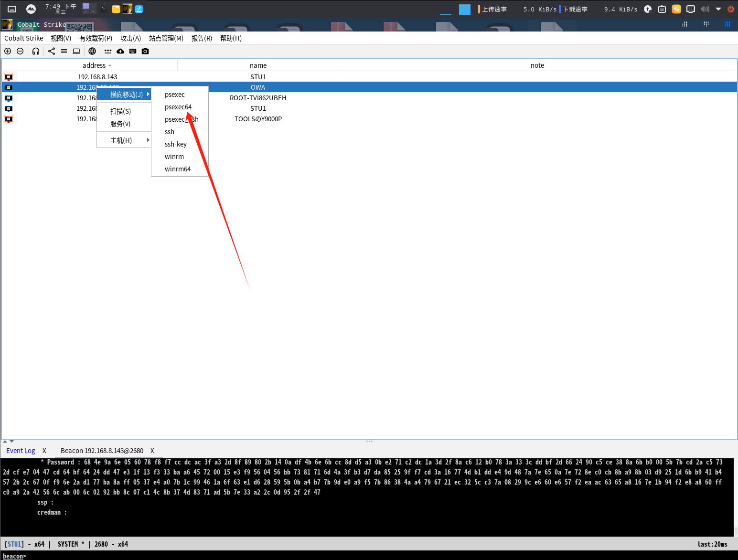Close the Beacon 192.168.8.143@2680 tab
Image resolution: width=738 pixels, height=560 pixels.
pyautogui.click(x=152, y=451)
